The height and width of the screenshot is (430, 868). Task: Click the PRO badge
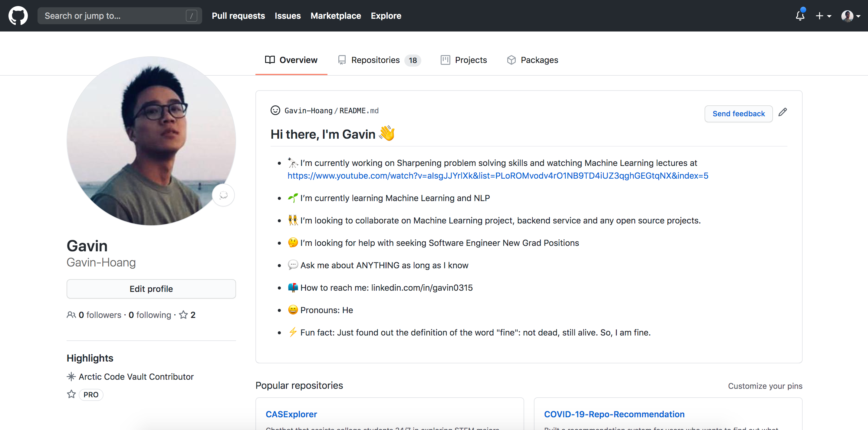91,395
